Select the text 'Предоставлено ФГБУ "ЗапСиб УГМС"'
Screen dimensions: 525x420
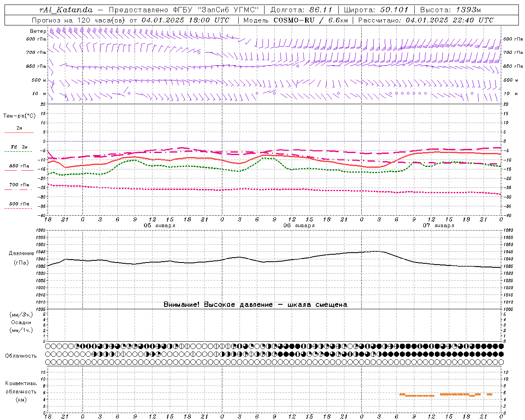[184, 10]
